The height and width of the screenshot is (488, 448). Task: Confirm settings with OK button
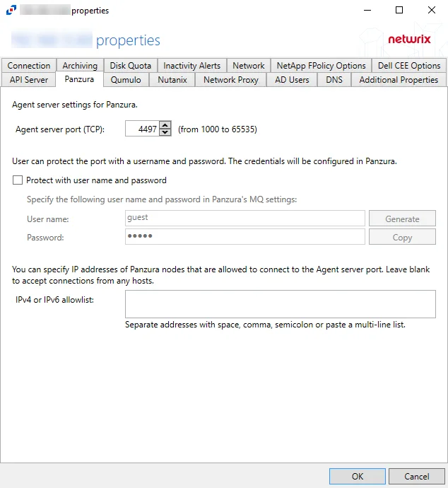(358, 476)
